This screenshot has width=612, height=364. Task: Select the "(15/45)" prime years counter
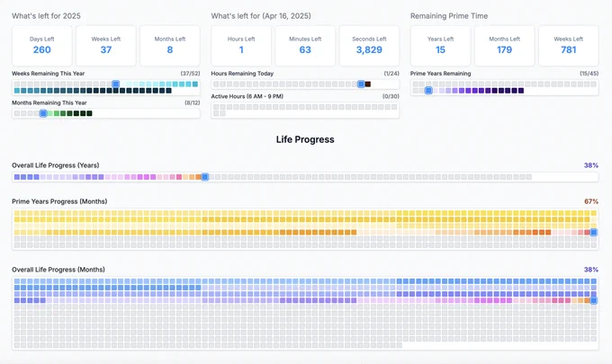pyautogui.click(x=589, y=74)
